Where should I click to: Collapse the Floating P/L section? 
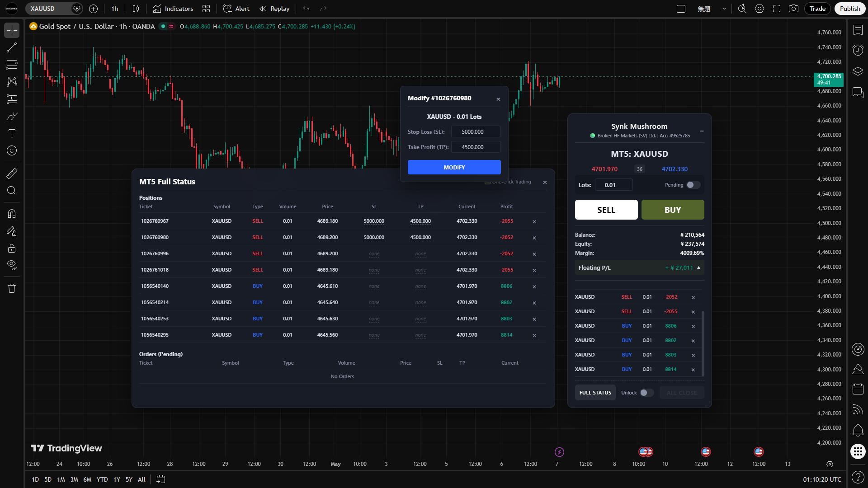pyautogui.click(x=698, y=268)
